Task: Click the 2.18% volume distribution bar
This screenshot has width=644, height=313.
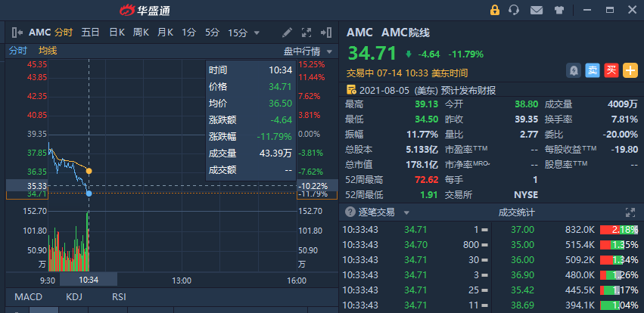Action: point(618,229)
